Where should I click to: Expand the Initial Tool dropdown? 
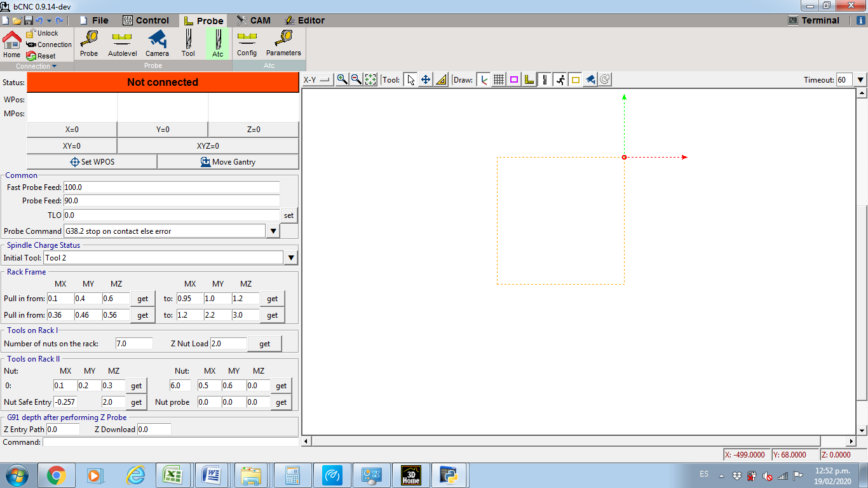291,257
